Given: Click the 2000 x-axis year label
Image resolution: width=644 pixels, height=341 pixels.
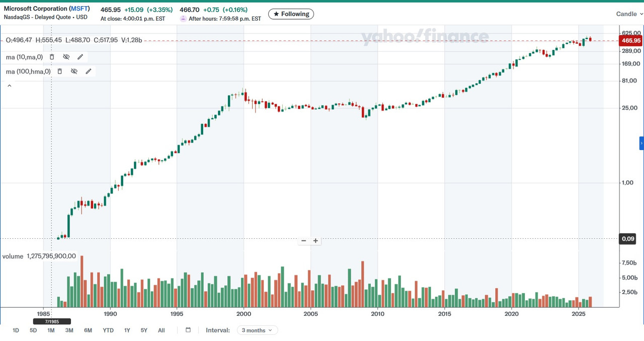Looking at the screenshot, I should (x=244, y=314).
